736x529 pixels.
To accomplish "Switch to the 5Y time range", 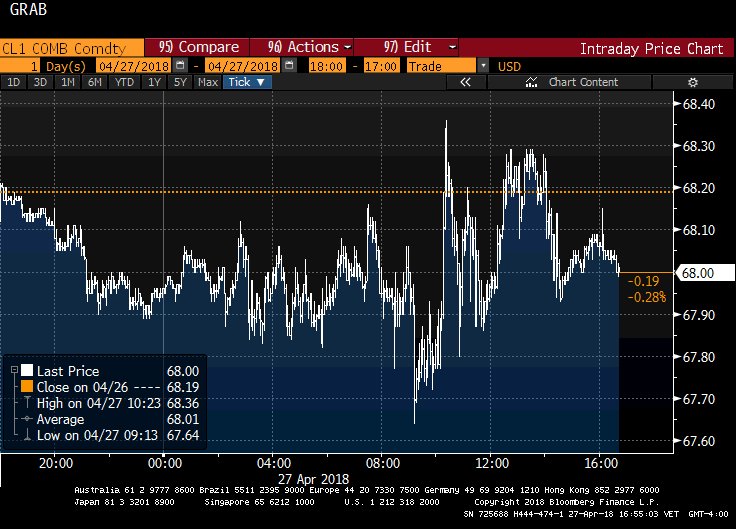I will coord(180,82).
